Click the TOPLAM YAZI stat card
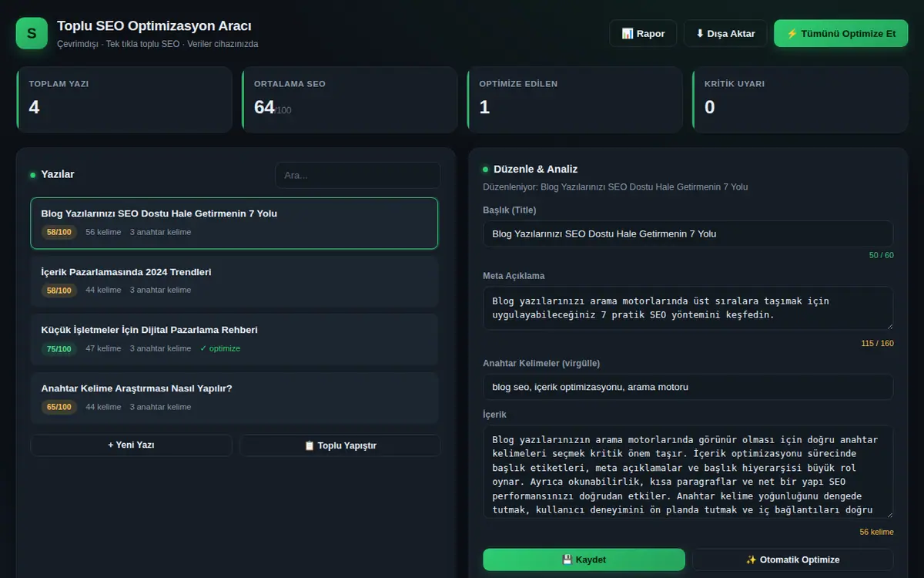924x578 pixels. click(x=124, y=99)
